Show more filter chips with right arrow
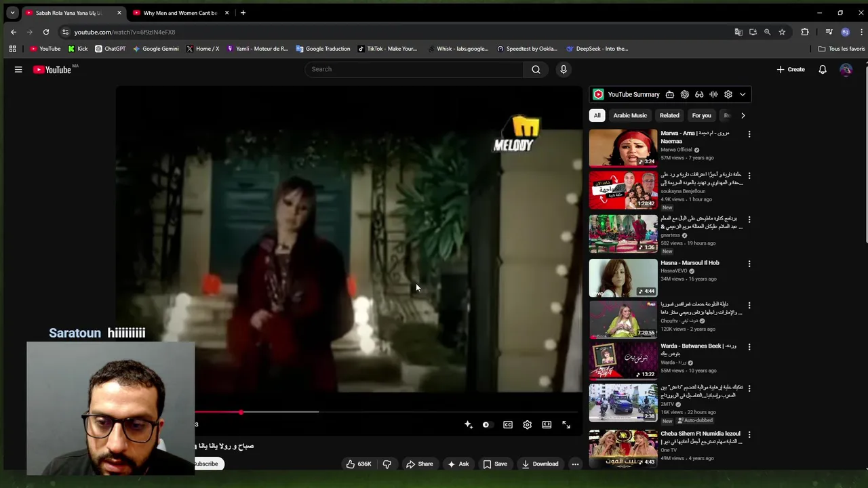Screen dimensions: 868x488 coord(743,115)
